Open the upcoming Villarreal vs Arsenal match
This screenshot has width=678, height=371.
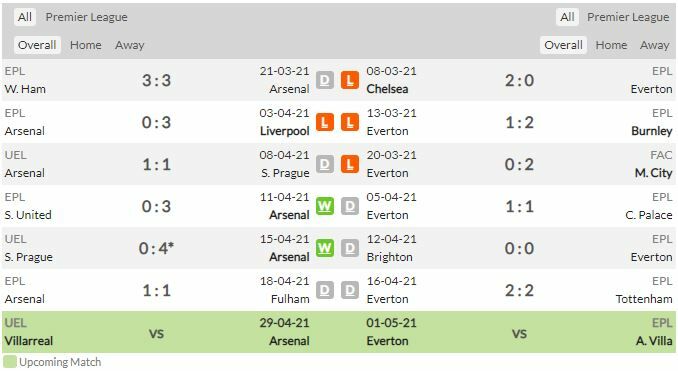[x=157, y=332]
